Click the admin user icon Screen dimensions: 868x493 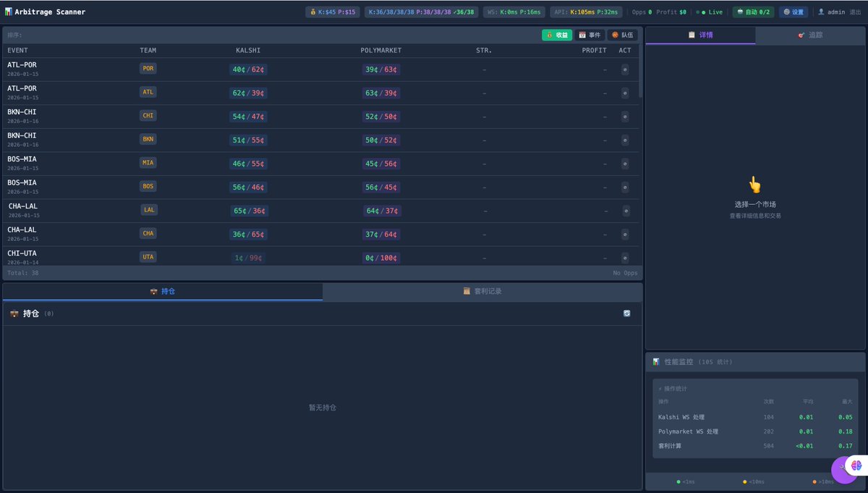pos(821,12)
